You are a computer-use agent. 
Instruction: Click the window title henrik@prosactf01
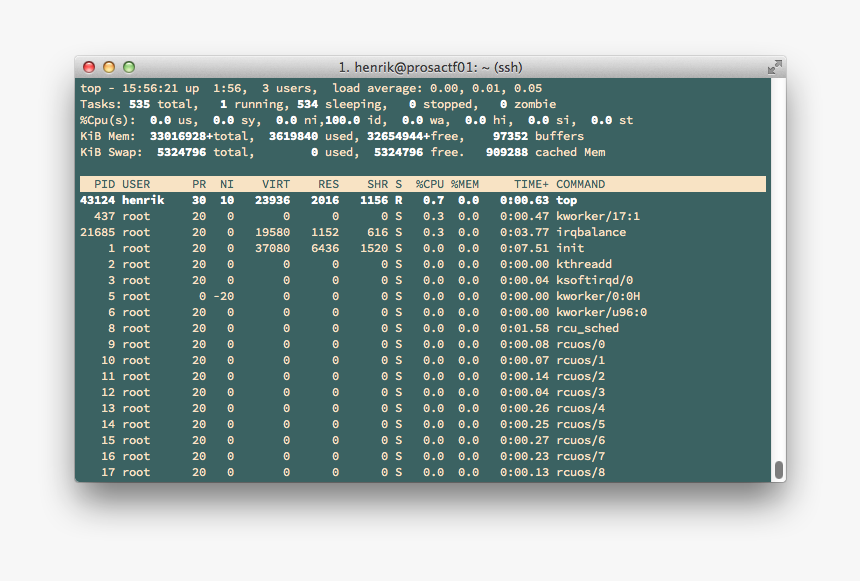pyautogui.click(x=430, y=67)
